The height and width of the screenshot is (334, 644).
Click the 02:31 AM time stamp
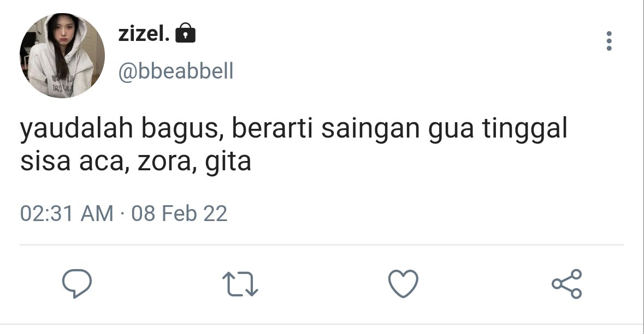(x=67, y=214)
